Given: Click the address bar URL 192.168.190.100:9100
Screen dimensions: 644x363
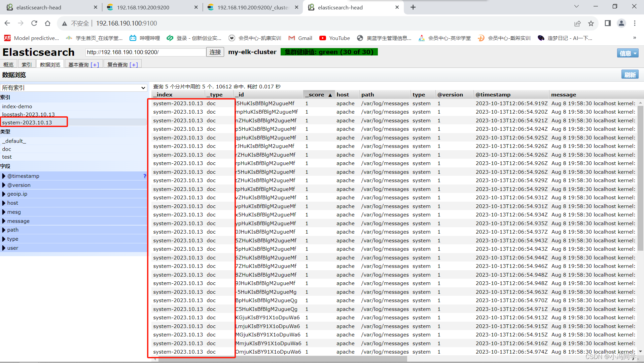Looking at the screenshot, I should click(x=127, y=23).
